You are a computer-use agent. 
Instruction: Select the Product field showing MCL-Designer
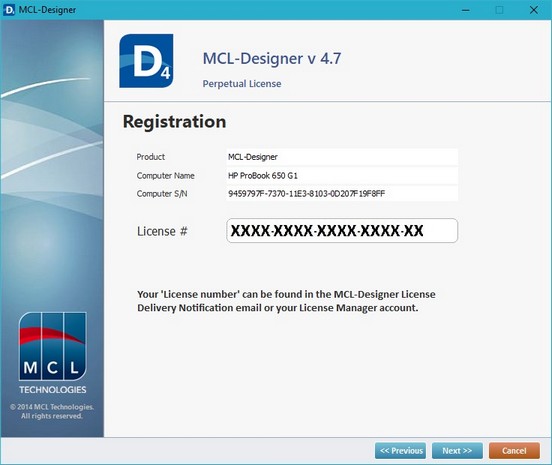click(342, 157)
